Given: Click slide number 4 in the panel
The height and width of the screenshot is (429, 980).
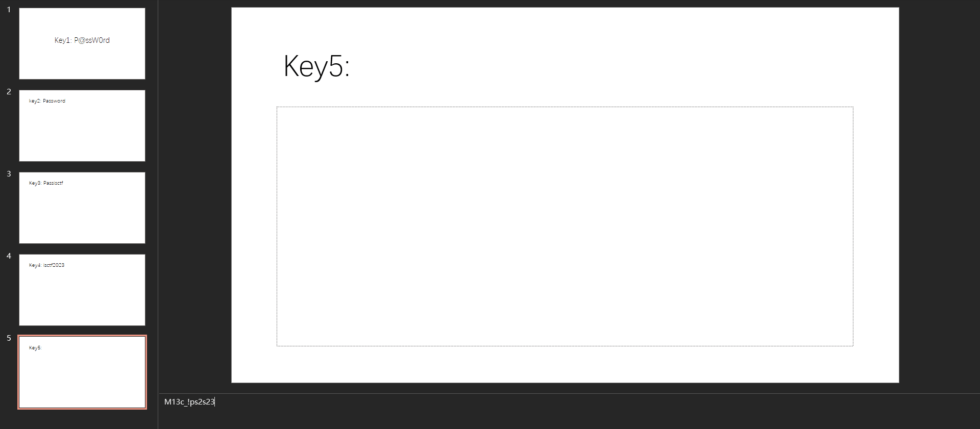Looking at the screenshot, I should pyautogui.click(x=9, y=256).
